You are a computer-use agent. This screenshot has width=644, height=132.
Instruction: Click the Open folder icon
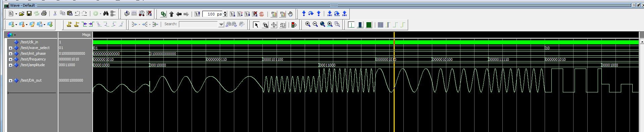click(x=21, y=14)
